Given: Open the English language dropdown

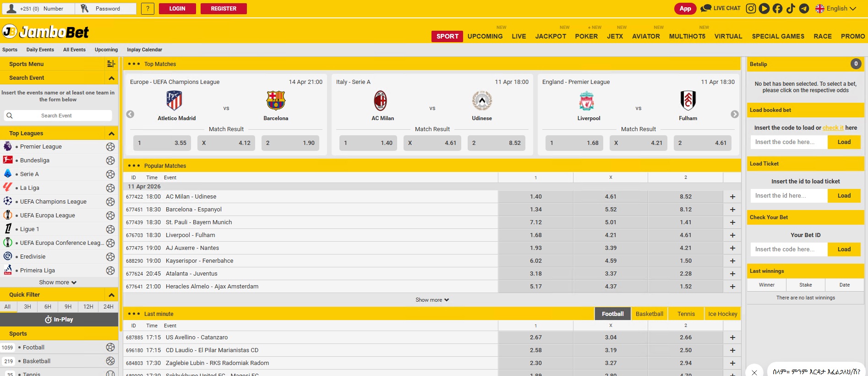Looking at the screenshot, I should [x=836, y=8].
